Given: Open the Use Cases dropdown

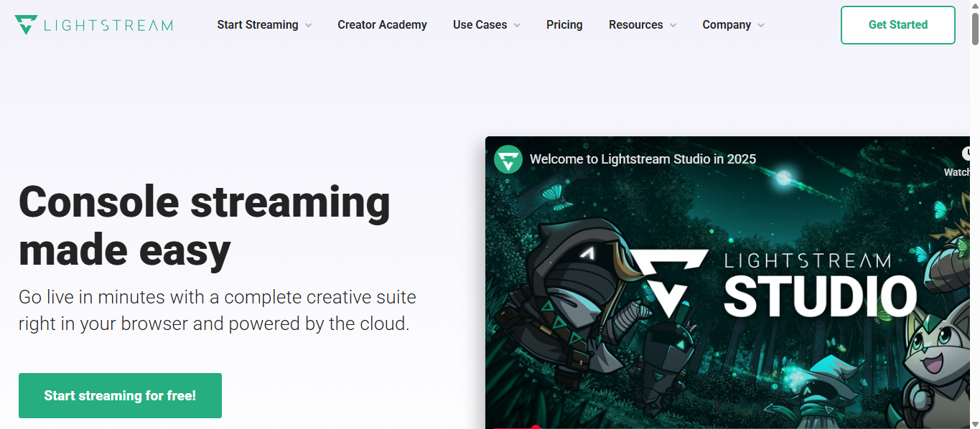Looking at the screenshot, I should click(486, 24).
